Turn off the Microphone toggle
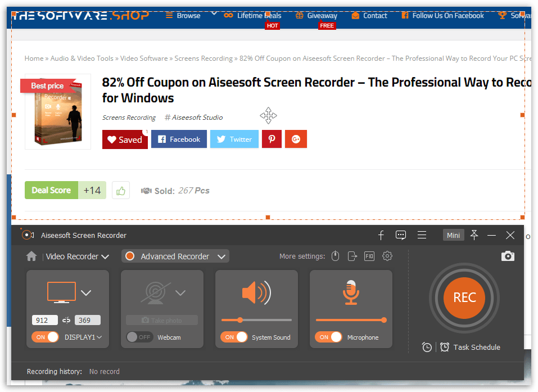This screenshot has width=538, height=392. 328,337
